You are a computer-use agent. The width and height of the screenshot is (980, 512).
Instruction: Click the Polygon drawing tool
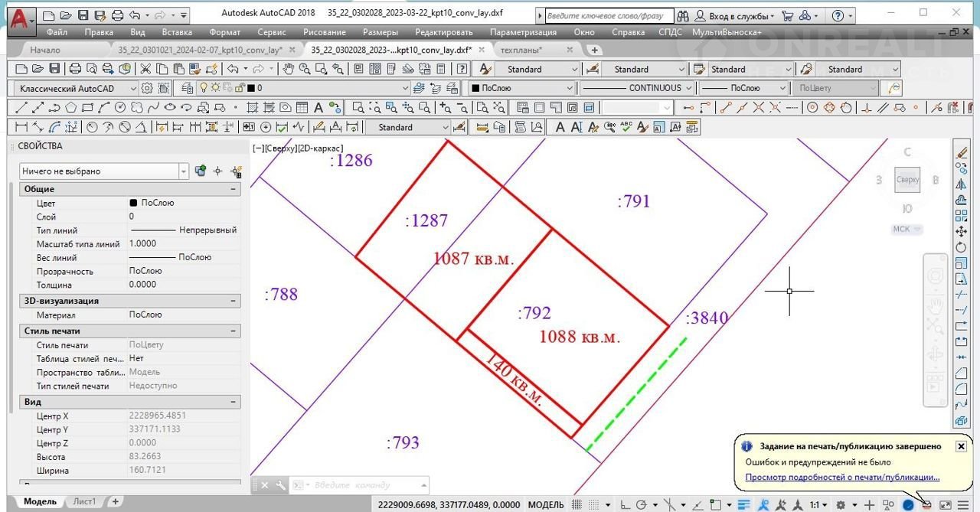pyautogui.click(x=71, y=108)
